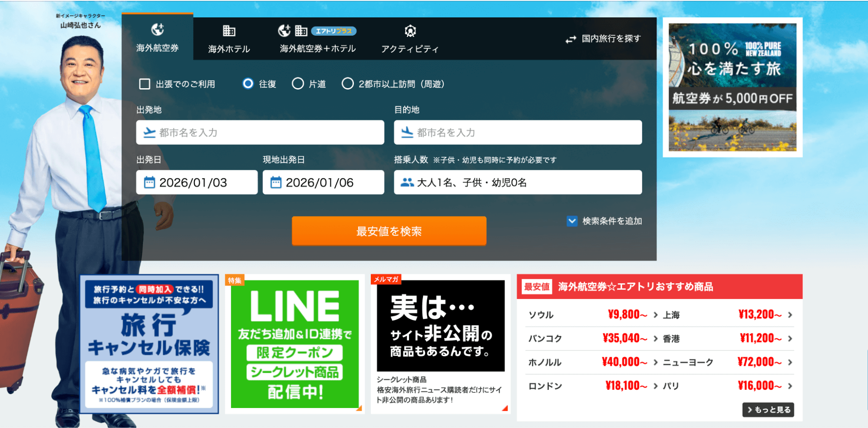
Task: Click the swap arrows icon beside 国内旅行を探す
Action: pyautogui.click(x=571, y=40)
